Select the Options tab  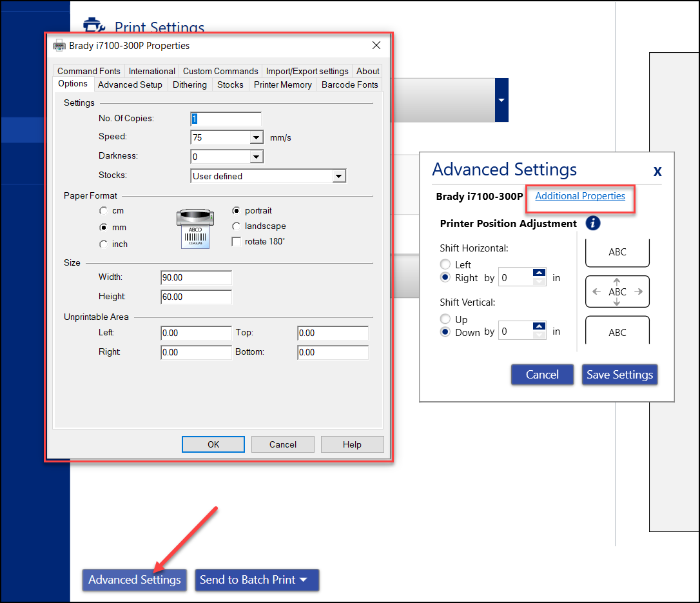point(73,84)
